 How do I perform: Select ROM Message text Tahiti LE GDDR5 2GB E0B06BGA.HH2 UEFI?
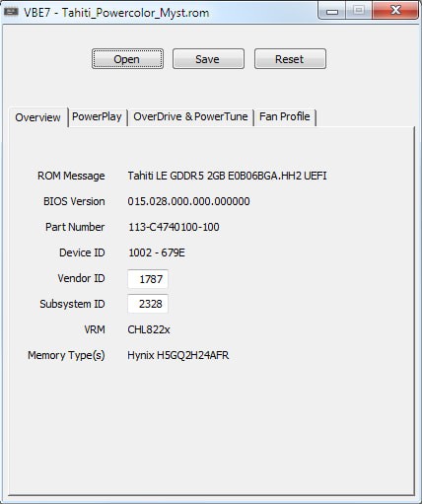pyautogui.click(x=227, y=176)
